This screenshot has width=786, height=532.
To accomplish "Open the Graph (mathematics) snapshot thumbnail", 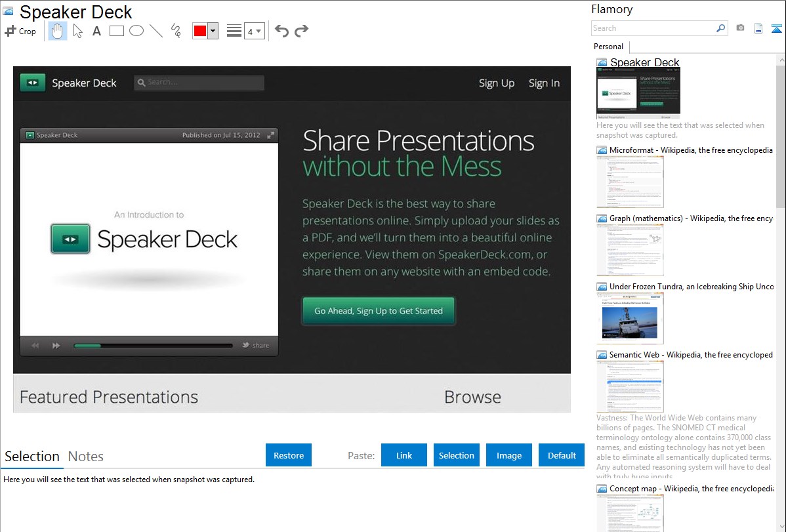I will (x=630, y=250).
